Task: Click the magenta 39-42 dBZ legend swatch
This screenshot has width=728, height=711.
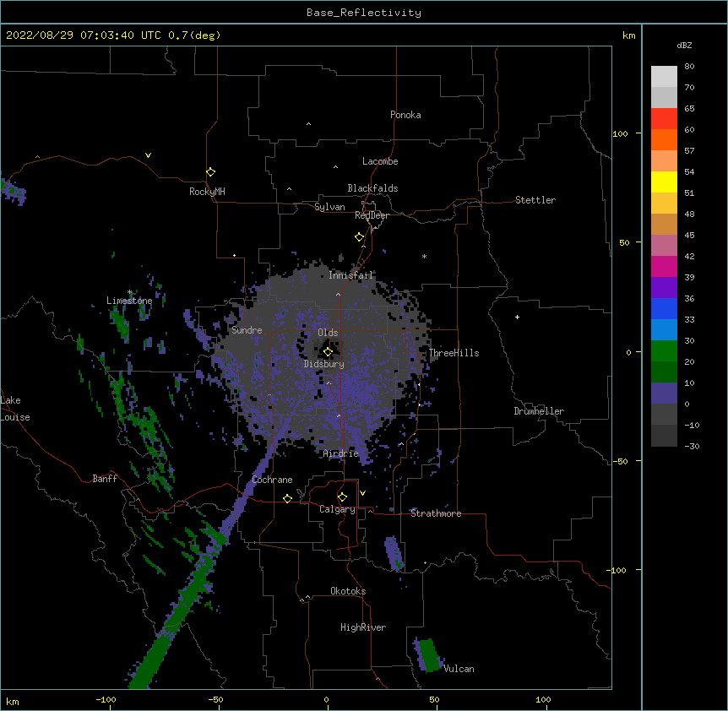Action: (x=664, y=267)
